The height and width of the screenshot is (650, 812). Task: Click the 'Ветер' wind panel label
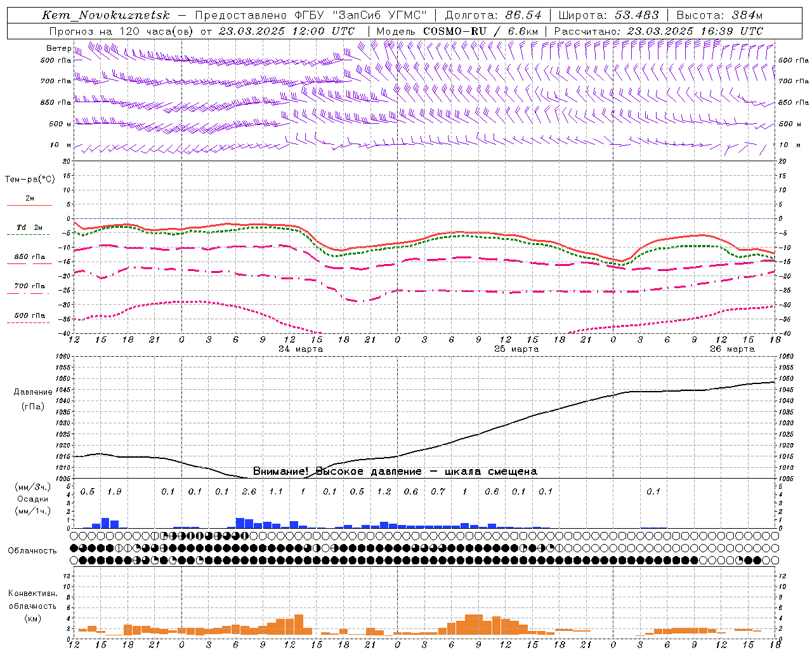pos(58,48)
